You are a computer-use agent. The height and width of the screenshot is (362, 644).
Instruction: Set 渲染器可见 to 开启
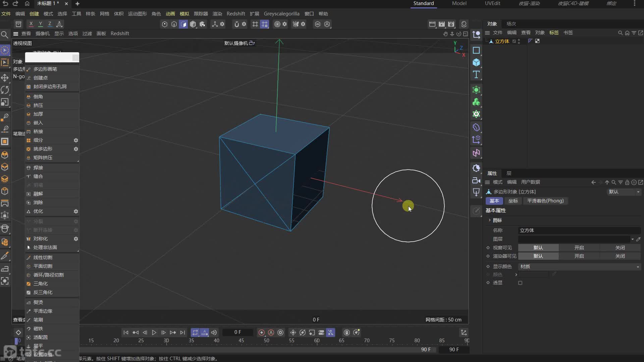579,256
